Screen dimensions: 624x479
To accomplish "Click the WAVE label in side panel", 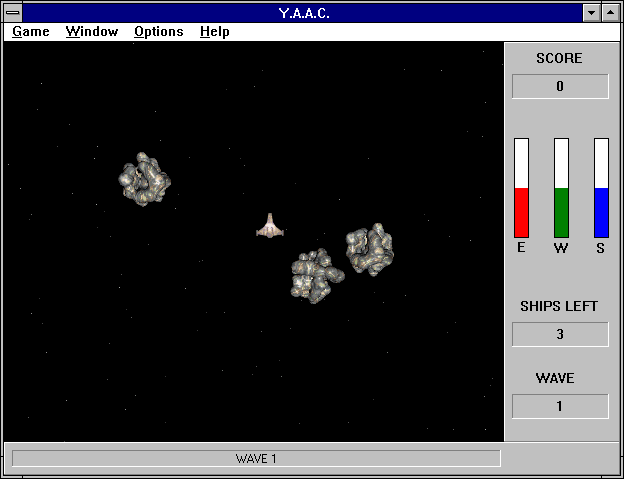I will coord(555,378).
